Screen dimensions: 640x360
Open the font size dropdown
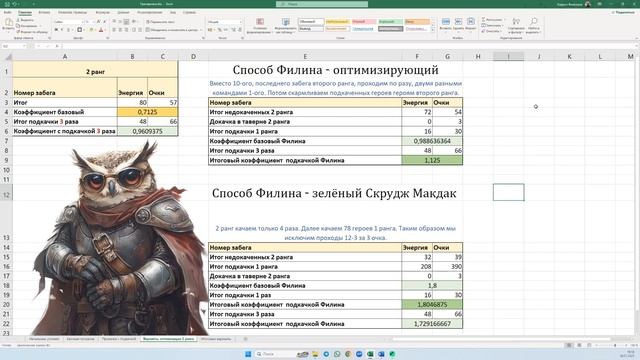coord(93,22)
